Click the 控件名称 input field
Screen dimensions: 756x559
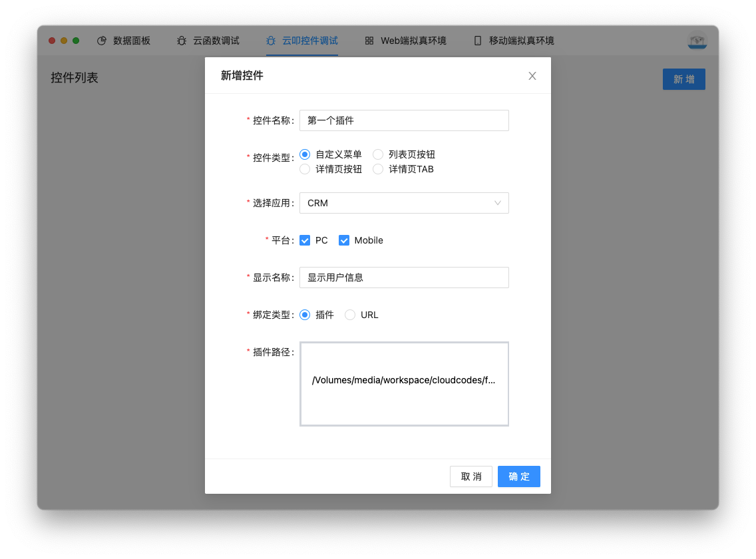[404, 120]
